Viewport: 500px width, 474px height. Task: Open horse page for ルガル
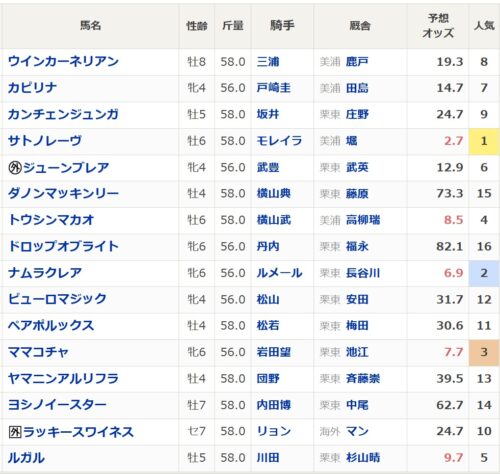coord(26,458)
